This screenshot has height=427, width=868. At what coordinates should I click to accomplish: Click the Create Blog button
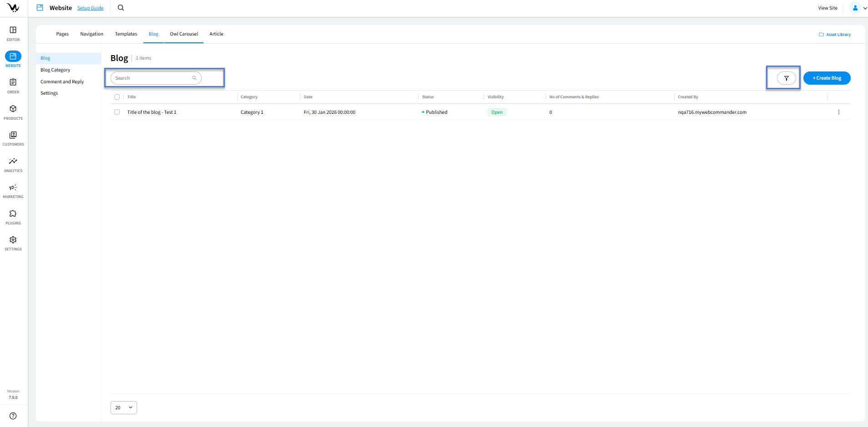click(x=827, y=78)
